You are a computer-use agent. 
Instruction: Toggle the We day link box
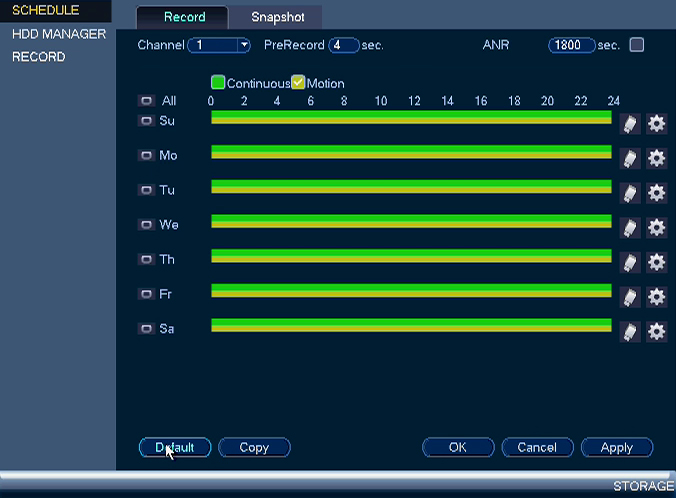point(146,225)
